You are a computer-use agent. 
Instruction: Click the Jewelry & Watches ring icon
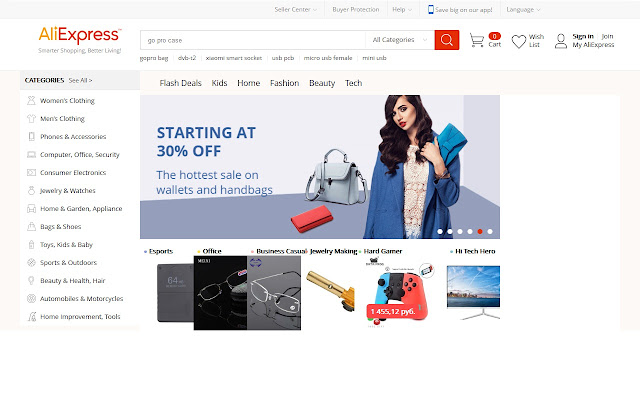pos(31,190)
